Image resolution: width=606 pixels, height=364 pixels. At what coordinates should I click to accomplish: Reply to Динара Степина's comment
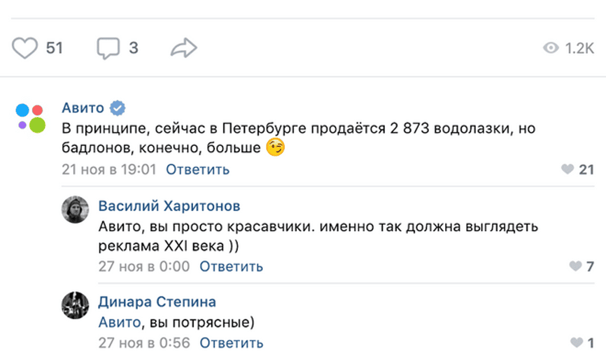231,343
